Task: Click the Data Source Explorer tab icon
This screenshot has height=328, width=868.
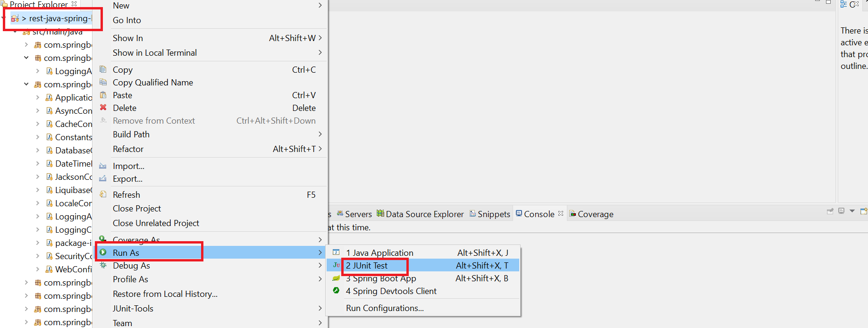Action: 380,214
